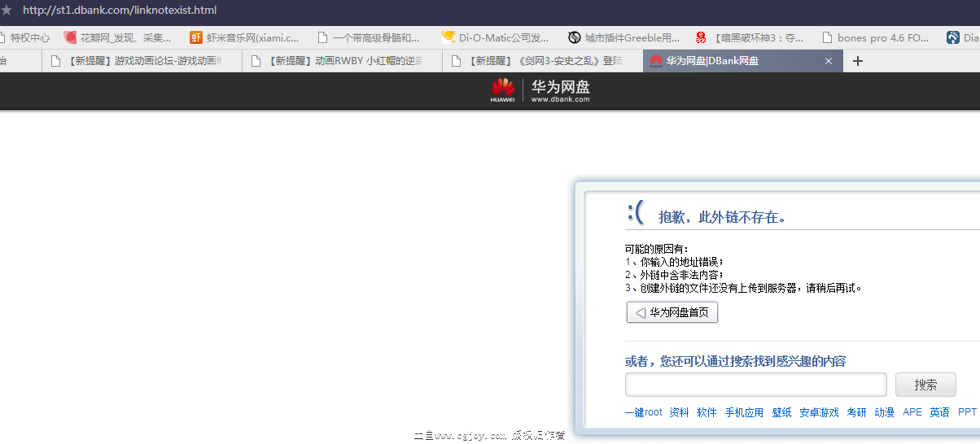Viewport: 980px width, 444px height.
Task: Open the APE search link
Action: click(912, 412)
